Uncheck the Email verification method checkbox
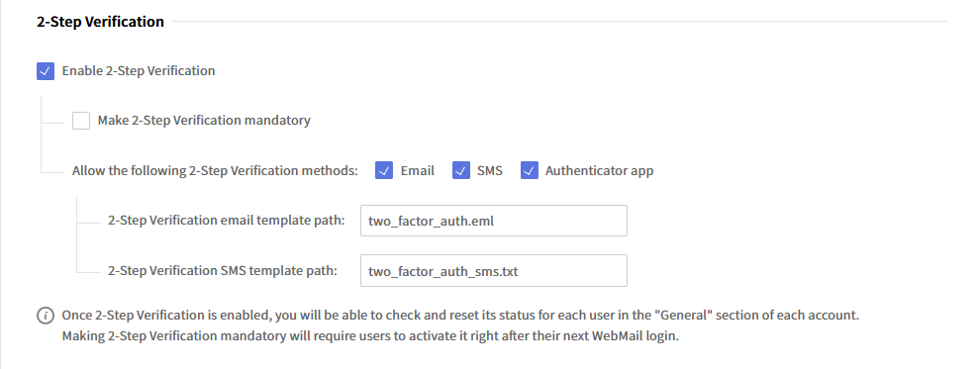This screenshot has width=980, height=369. coord(384,170)
